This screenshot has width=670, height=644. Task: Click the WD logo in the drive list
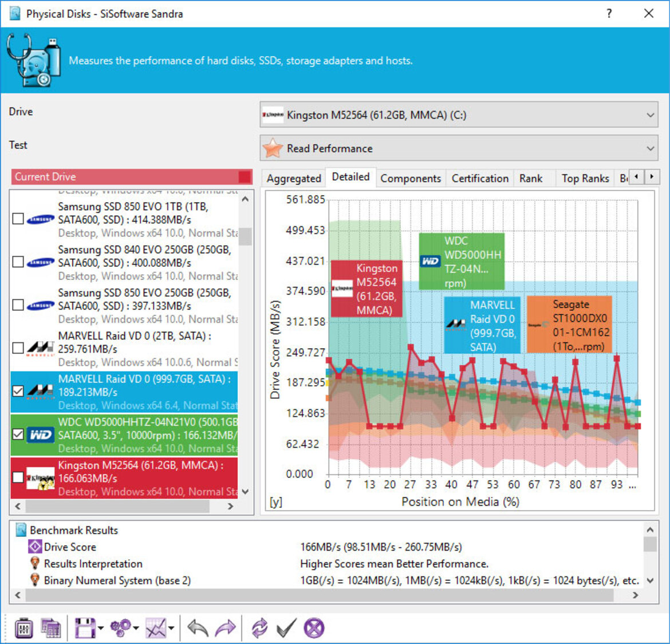tap(40, 434)
